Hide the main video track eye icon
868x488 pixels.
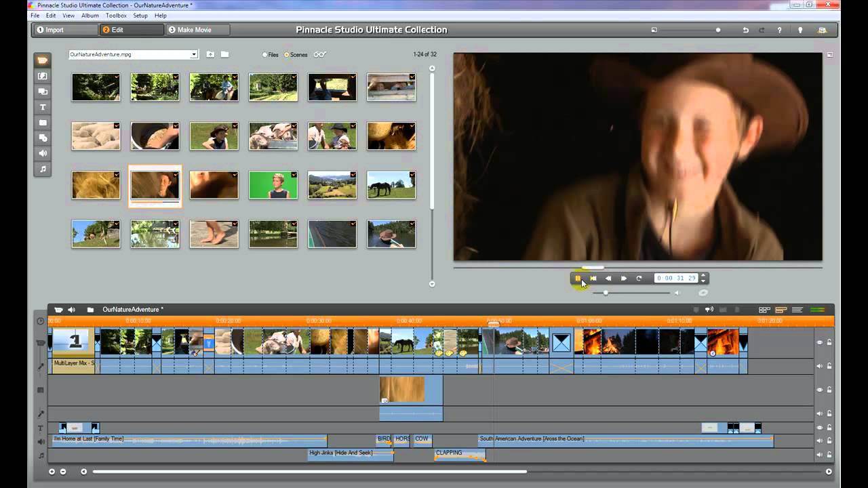click(819, 342)
